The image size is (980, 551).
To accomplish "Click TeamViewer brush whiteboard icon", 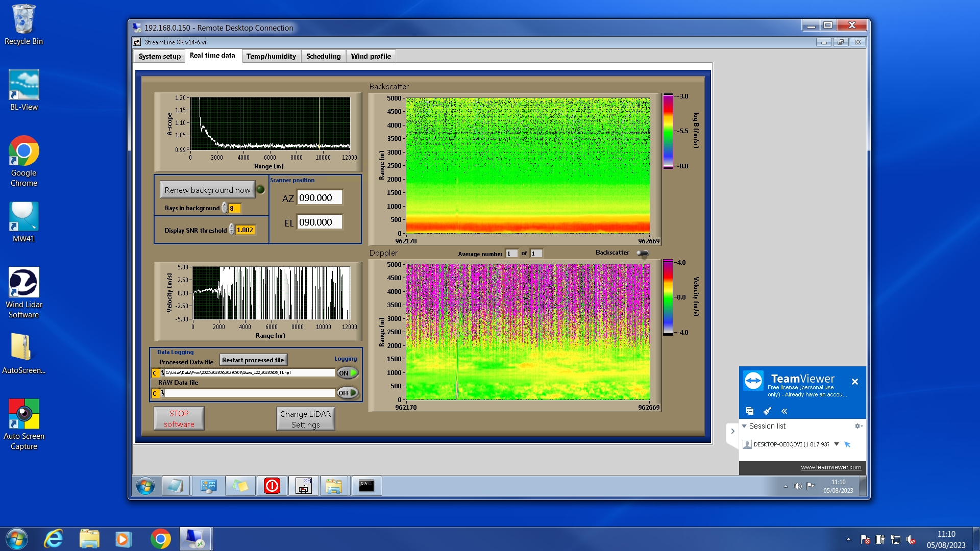I will (x=767, y=411).
